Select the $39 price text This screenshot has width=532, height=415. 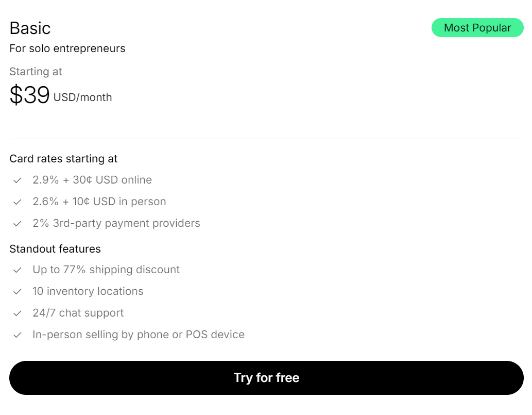(x=29, y=95)
